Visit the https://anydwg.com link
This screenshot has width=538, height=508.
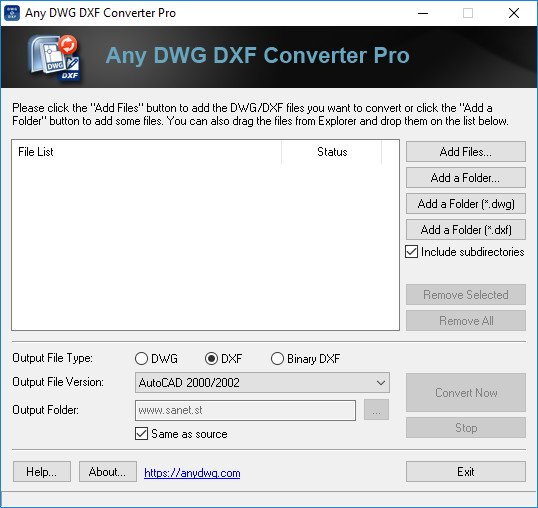click(x=192, y=473)
